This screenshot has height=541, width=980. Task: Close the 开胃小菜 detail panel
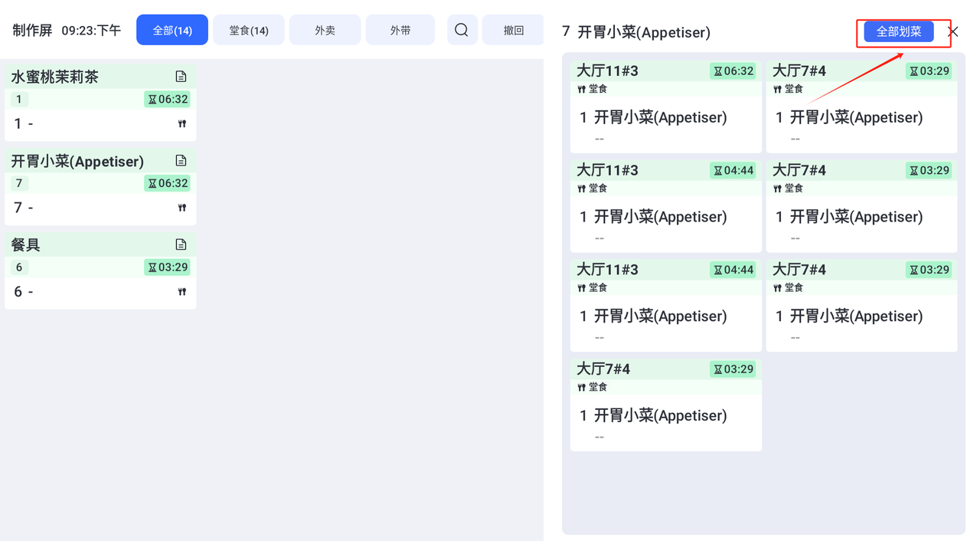953,31
